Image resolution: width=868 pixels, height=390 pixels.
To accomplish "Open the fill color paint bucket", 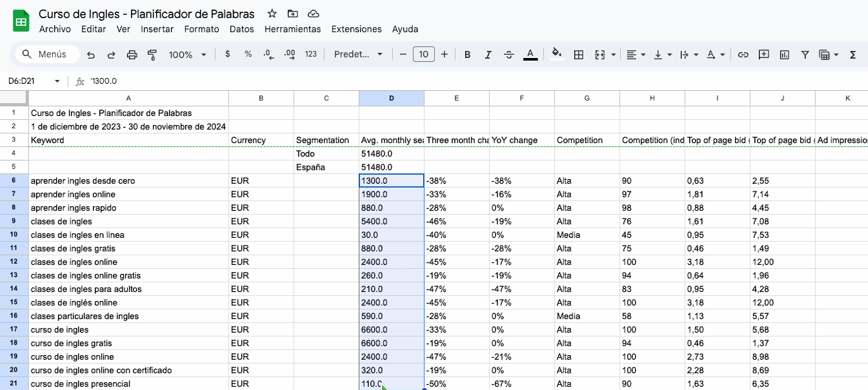I will click(557, 55).
